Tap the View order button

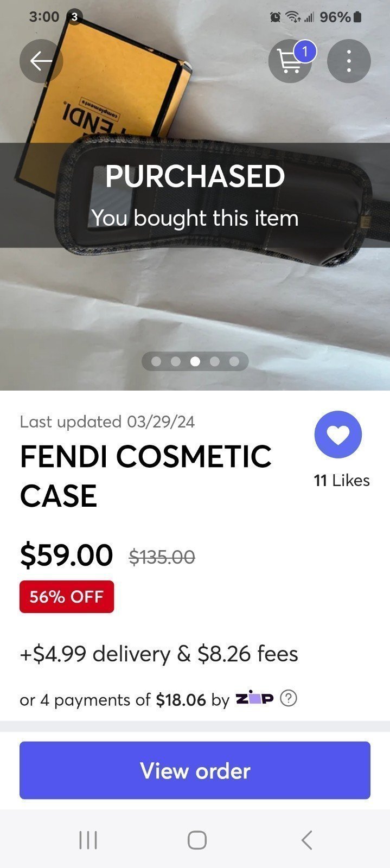click(x=195, y=770)
